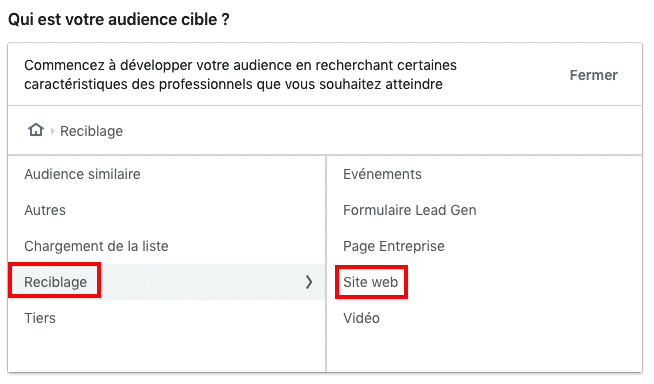Expand the chevron arrow beside Reciblage

309,282
